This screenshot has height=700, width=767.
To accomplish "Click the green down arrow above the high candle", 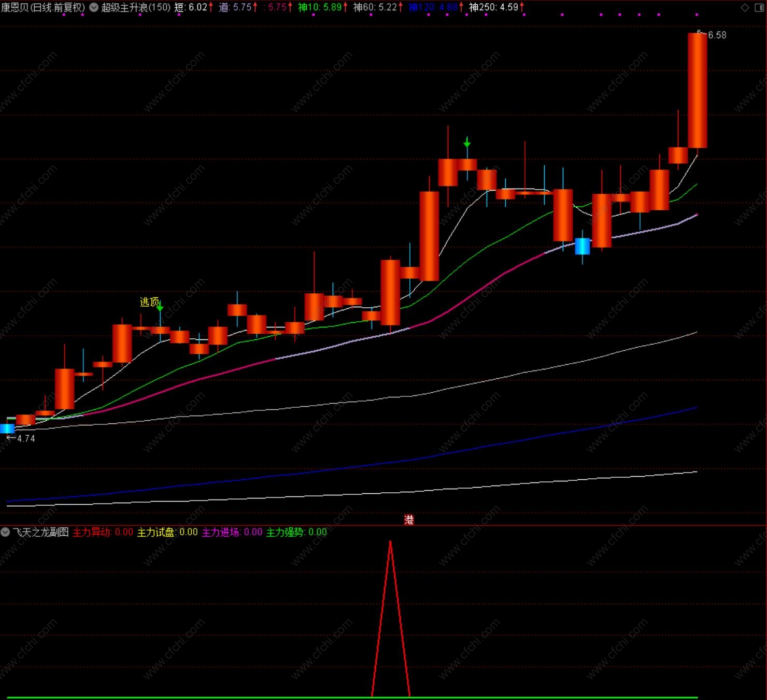I will point(467,142).
